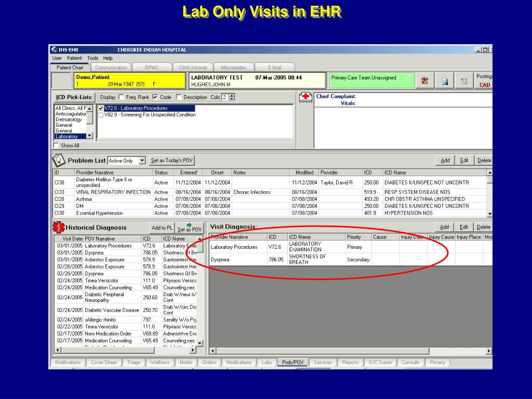Click the CAD postings indicator

[485, 85]
